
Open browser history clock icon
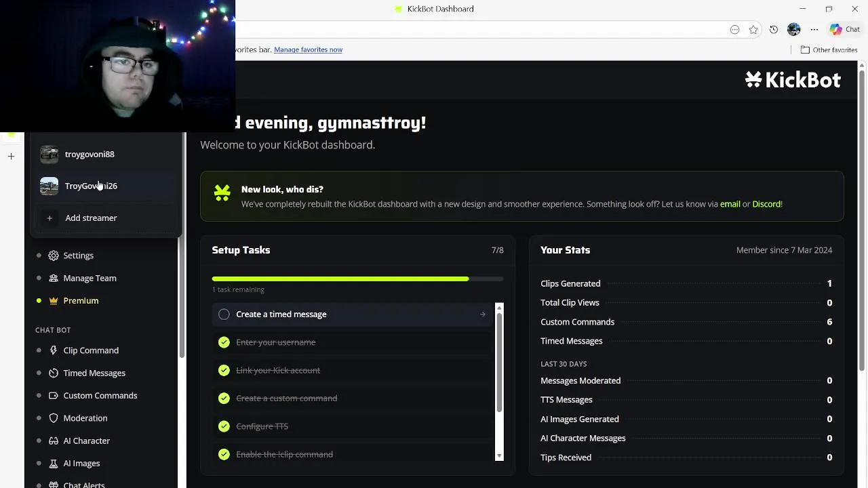[774, 29]
